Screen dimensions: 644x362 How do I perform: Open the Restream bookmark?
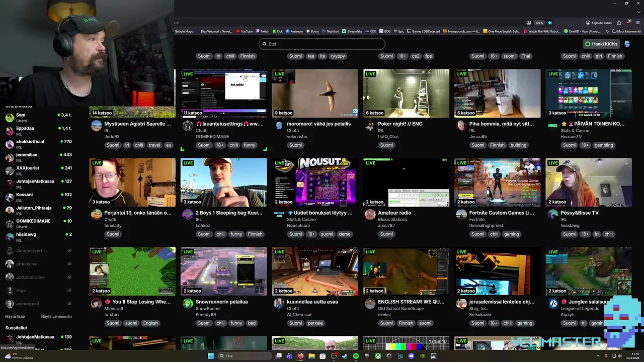294,31
